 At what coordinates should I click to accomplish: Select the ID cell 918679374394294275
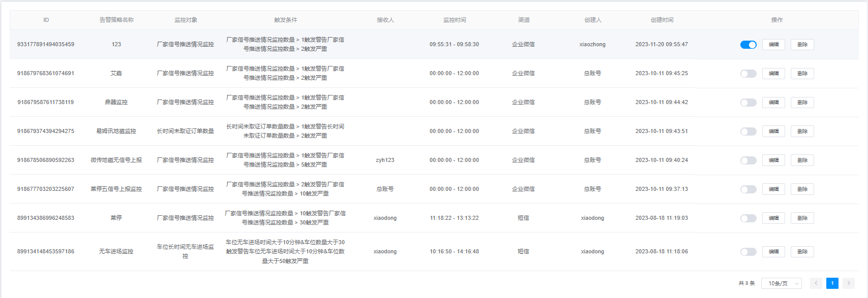[46, 131]
